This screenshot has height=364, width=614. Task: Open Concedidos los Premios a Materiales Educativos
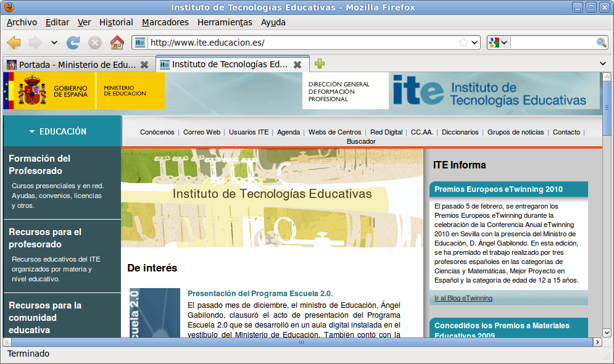tap(502, 330)
